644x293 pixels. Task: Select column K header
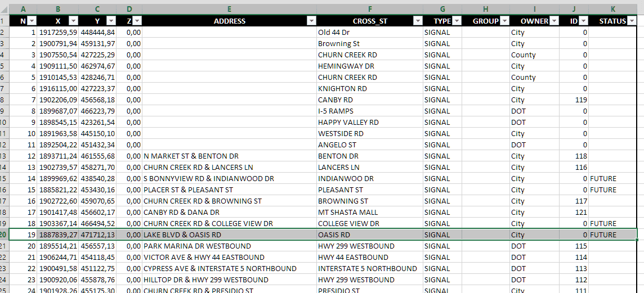612,8
